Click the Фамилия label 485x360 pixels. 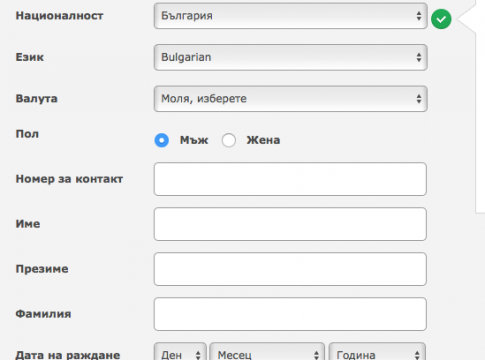43,314
